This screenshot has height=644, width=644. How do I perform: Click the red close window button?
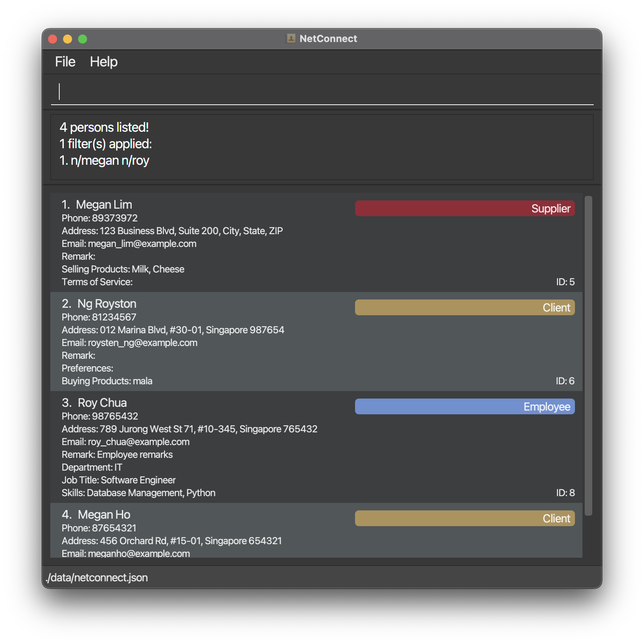[53, 39]
